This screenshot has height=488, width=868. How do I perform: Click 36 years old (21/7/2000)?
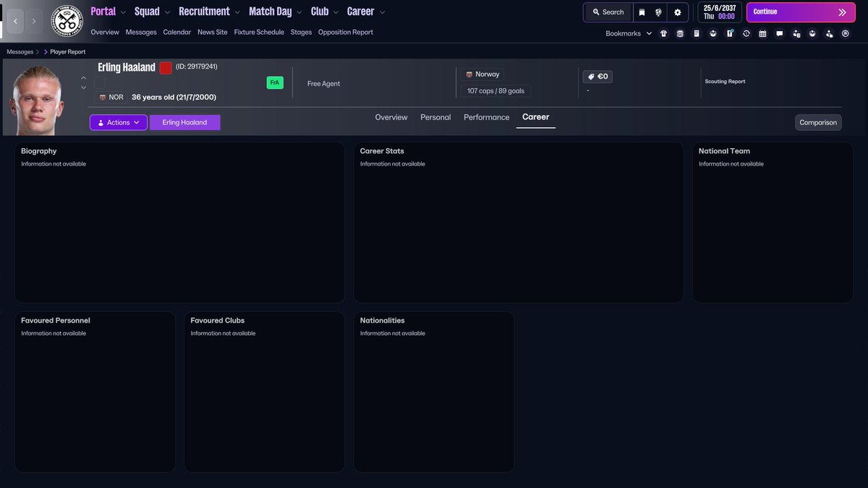(x=174, y=97)
